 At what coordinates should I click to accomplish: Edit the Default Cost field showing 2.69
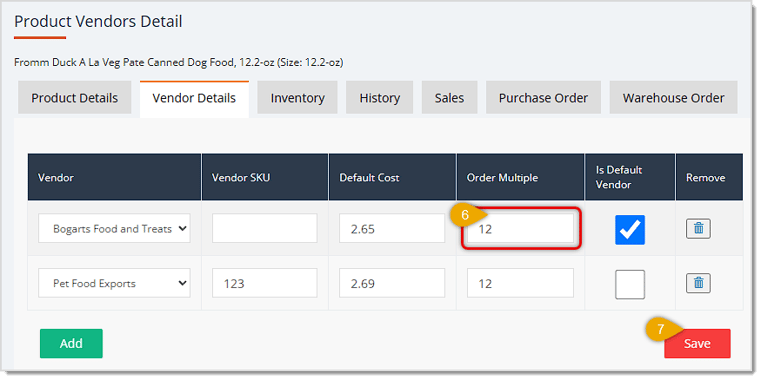click(392, 283)
